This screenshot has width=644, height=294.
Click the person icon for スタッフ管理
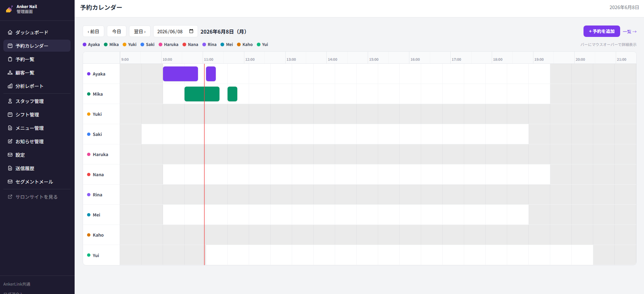pyautogui.click(x=10, y=101)
